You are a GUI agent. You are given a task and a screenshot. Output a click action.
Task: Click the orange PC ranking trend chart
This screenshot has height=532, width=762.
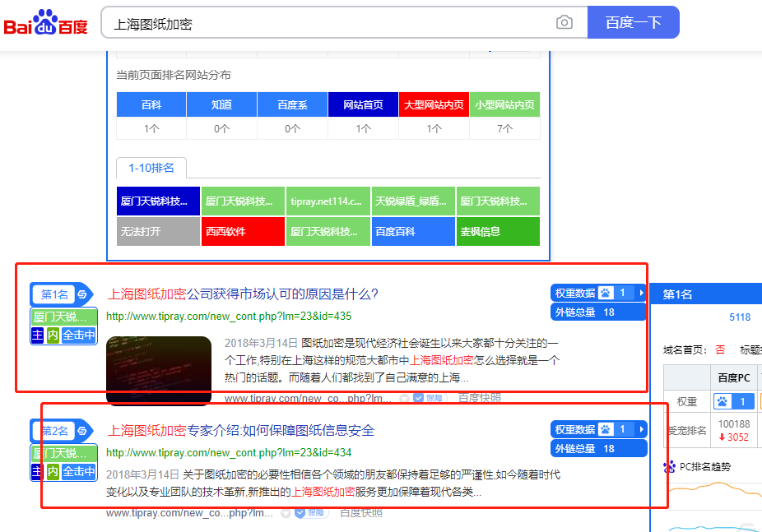713,488
